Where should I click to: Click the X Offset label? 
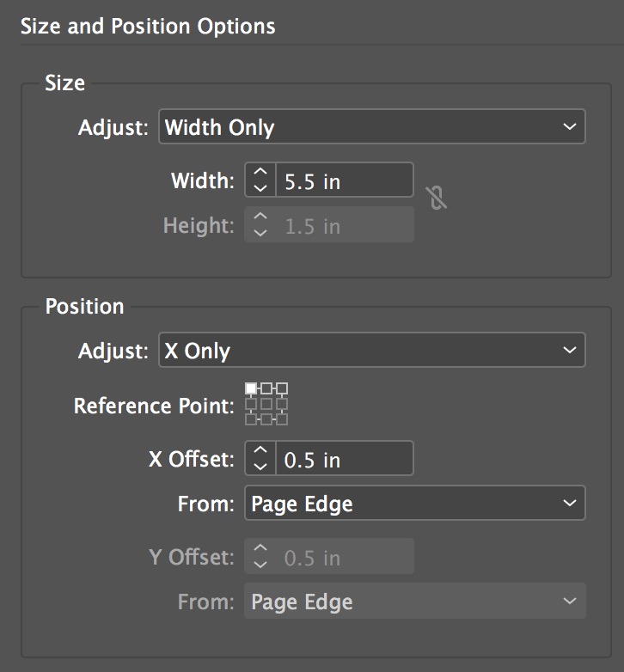[192, 459]
